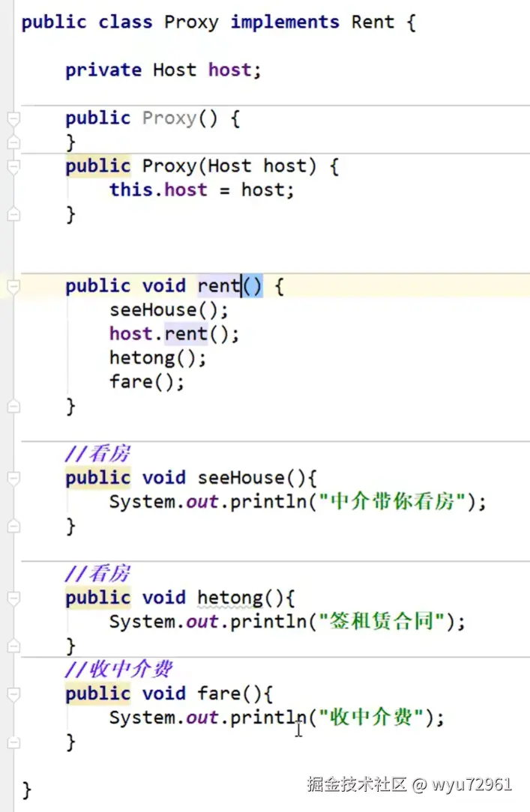Collapse the seeHouse() method fold marker
The image size is (530, 812).
click(x=13, y=478)
